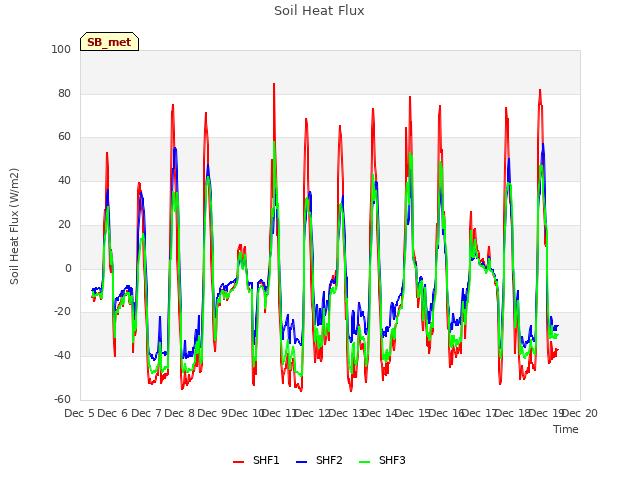Click the red SHF1 legend color marker

(x=238, y=462)
